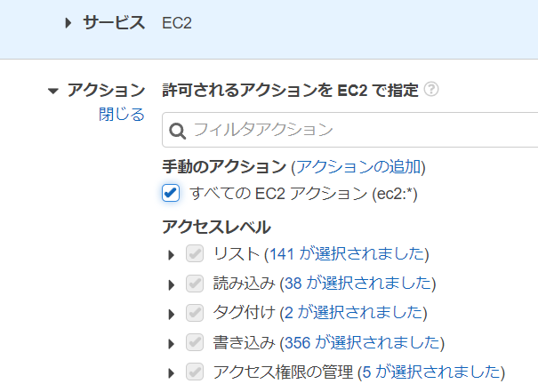Click the search magnifier icon

[x=177, y=130]
